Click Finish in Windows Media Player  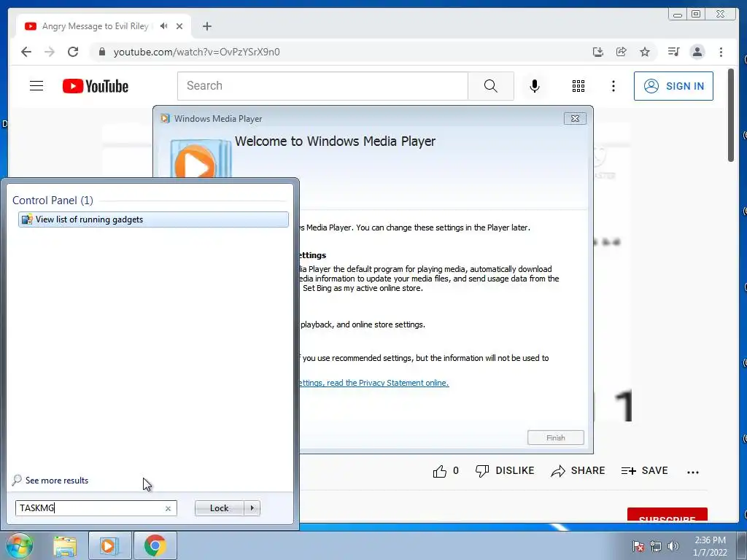555,437
